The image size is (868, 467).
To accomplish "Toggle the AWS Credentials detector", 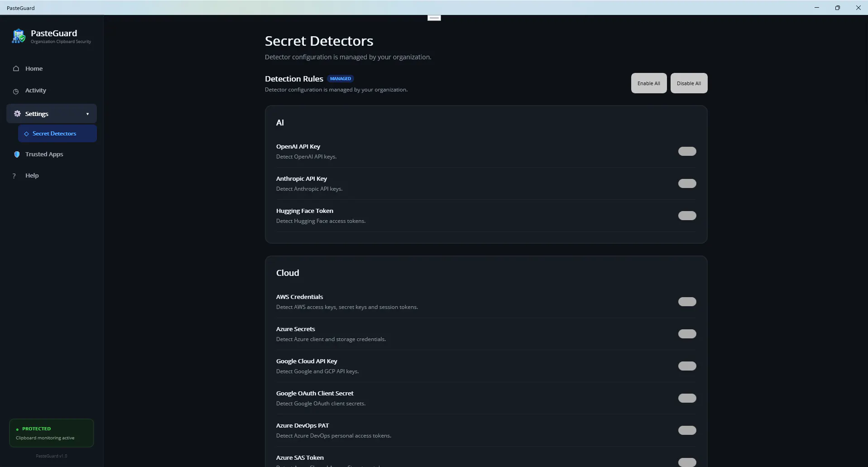I will tap(687, 302).
